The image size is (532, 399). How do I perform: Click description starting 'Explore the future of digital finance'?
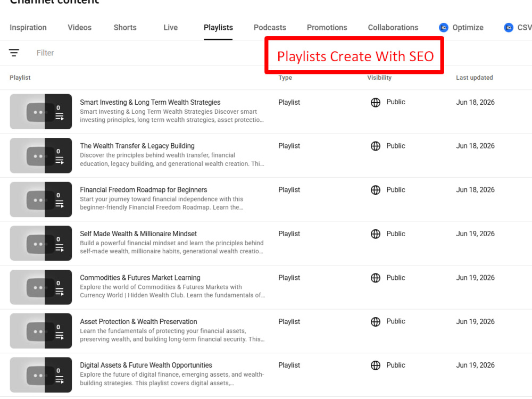pyautogui.click(x=172, y=379)
